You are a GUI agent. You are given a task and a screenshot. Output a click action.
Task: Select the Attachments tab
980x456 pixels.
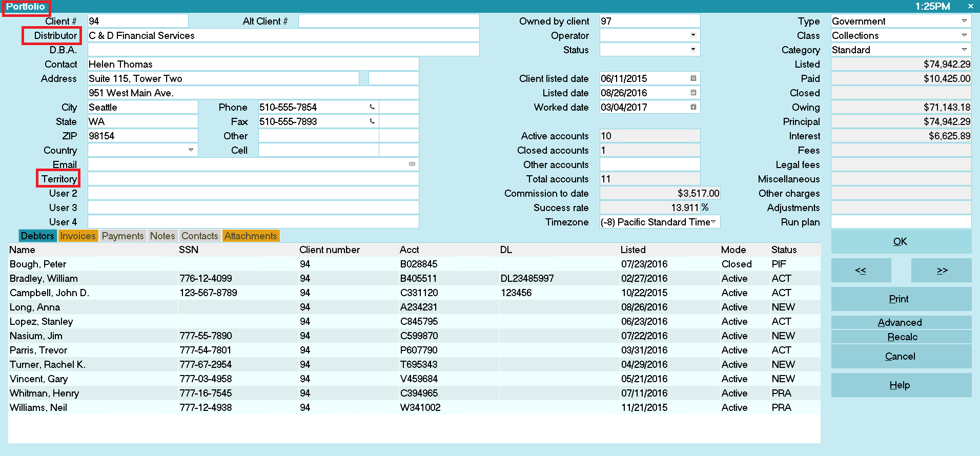pyautogui.click(x=251, y=236)
